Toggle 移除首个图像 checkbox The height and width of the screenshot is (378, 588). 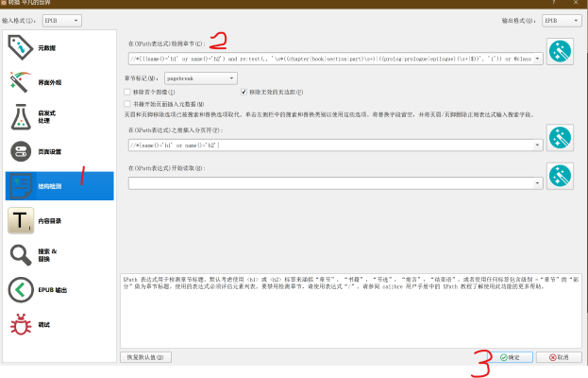pos(127,92)
